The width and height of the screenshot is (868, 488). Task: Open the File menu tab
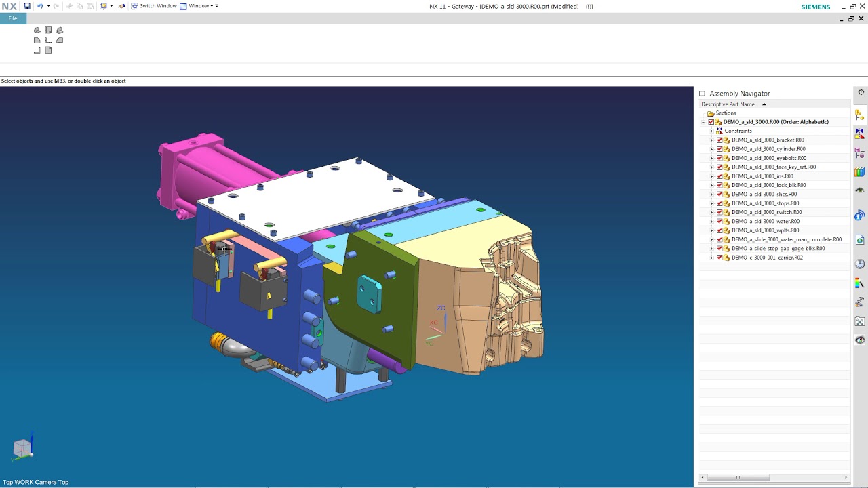coord(13,18)
